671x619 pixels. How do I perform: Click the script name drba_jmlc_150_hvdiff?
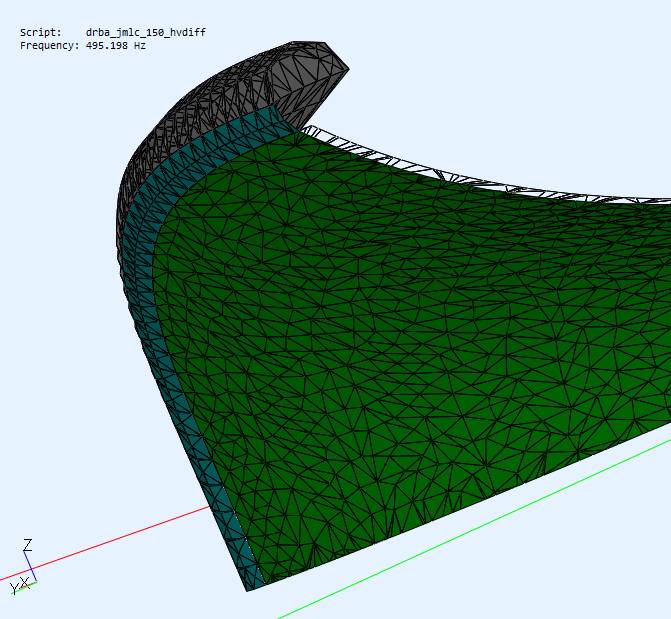pos(145,33)
